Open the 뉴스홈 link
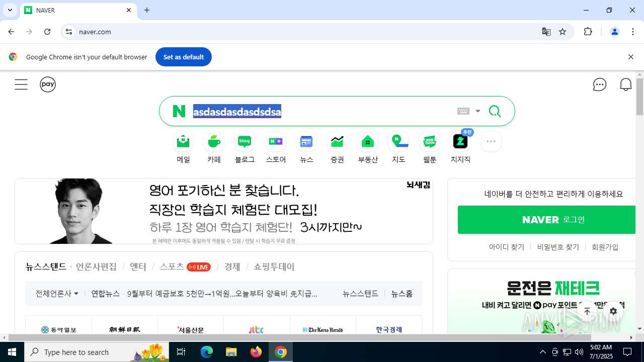 (402, 294)
